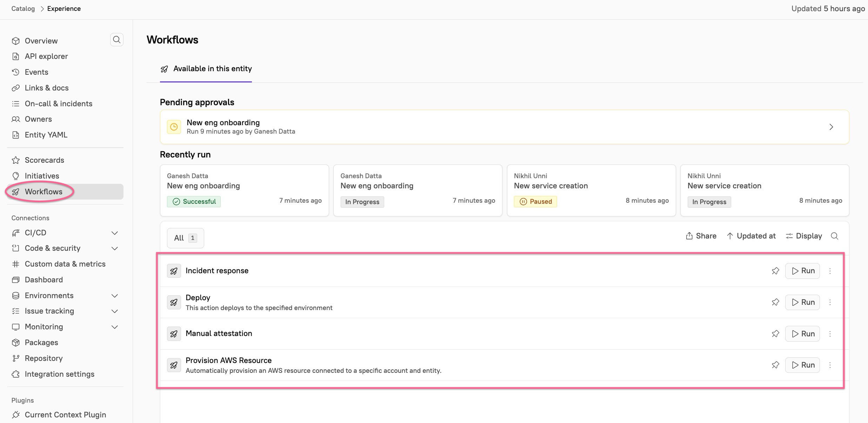This screenshot has width=868, height=423.
Task: Pin the Incident response workflow
Action: [775, 271]
